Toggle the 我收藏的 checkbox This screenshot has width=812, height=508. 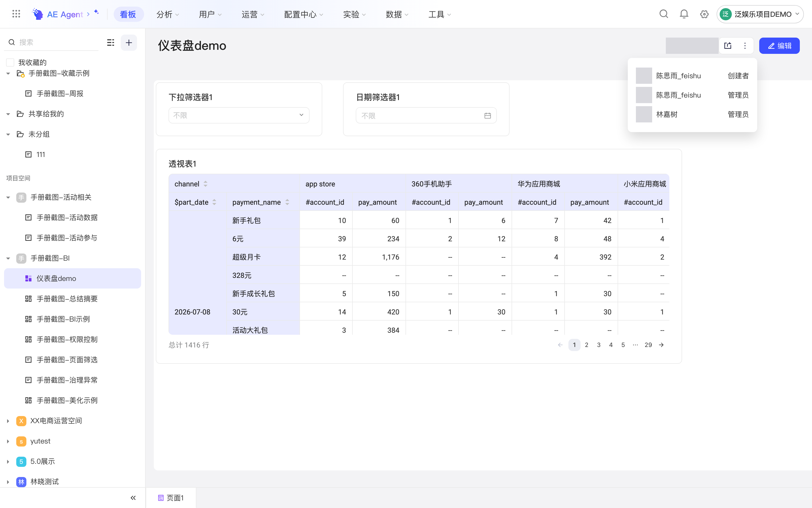tap(10, 62)
